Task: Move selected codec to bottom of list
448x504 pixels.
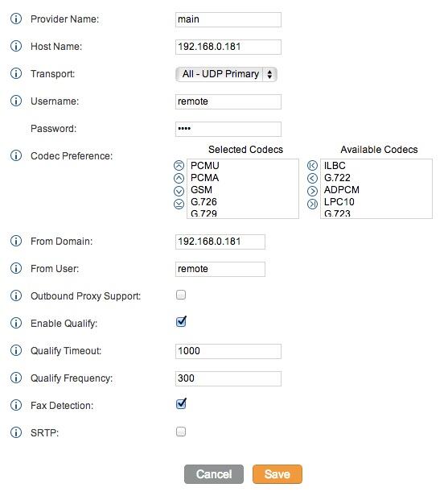Action: click(179, 204)
